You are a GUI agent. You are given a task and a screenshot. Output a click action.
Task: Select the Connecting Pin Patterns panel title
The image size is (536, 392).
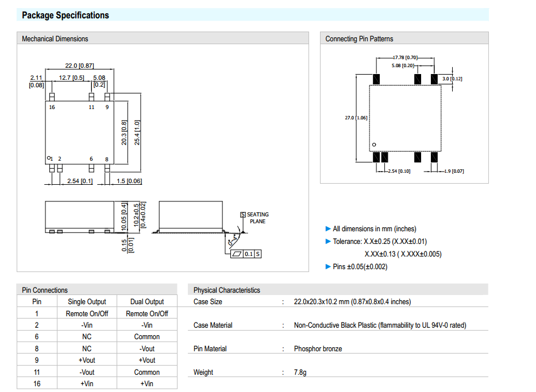[359, 39]
